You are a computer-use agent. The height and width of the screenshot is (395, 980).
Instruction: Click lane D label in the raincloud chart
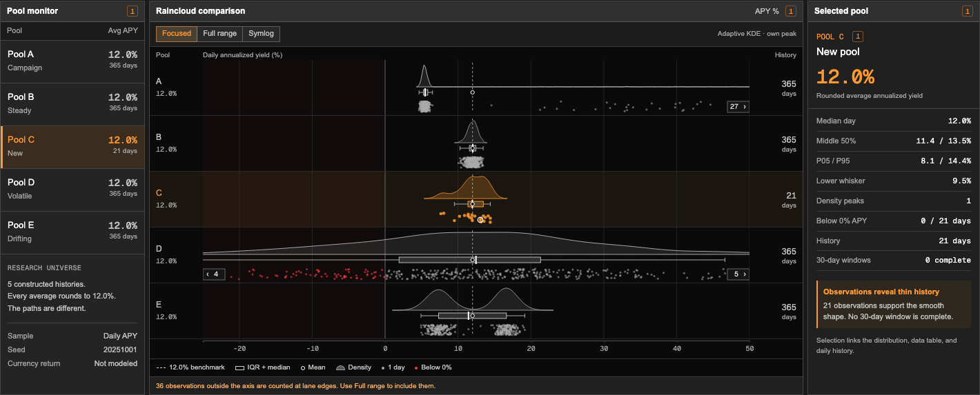(159, 249)
